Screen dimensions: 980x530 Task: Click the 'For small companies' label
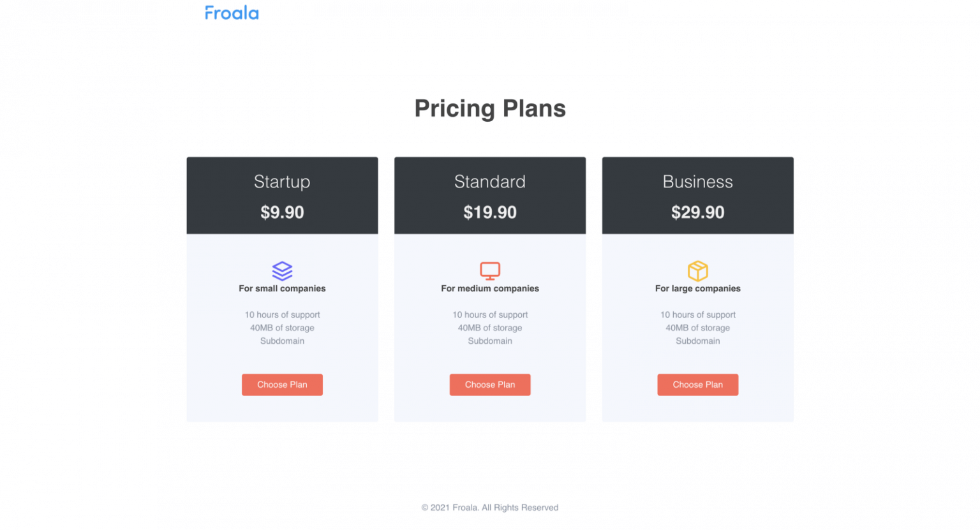tap(282, 288)
